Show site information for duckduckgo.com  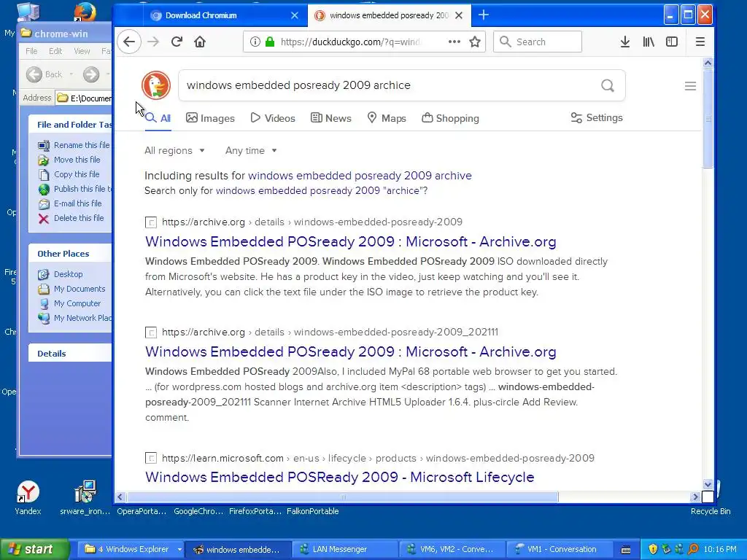[x=255, y=42]
